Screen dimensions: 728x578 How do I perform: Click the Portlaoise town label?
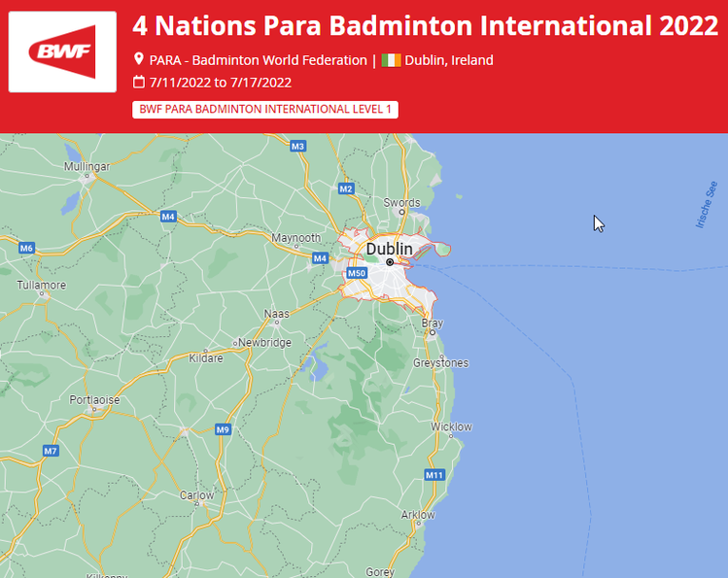coord(94,400)
